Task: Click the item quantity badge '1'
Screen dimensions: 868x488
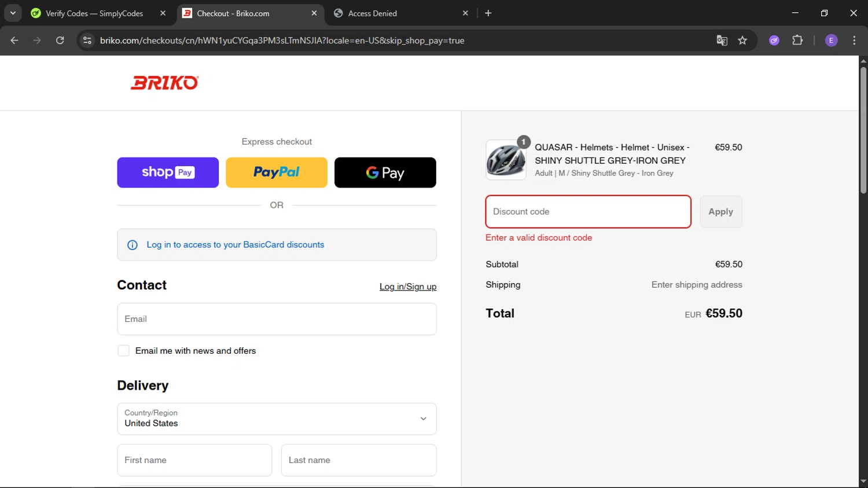Action: pyautogui.click(x=524, y=142)
